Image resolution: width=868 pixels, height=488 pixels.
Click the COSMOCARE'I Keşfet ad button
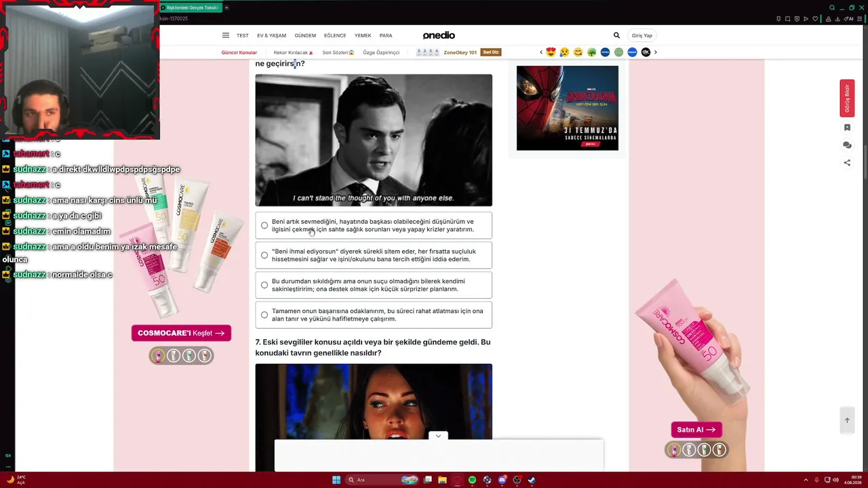pos(181,333)
